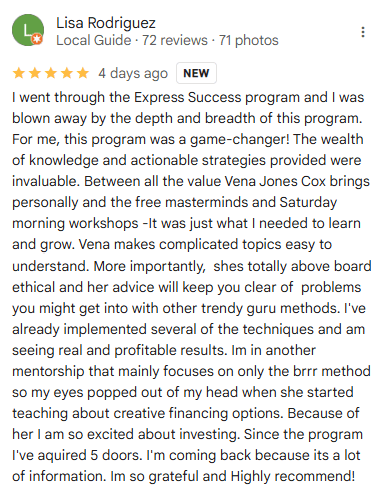Click the orange Local Guide badge on avatar
384x504 pixels.
point(37,39)
